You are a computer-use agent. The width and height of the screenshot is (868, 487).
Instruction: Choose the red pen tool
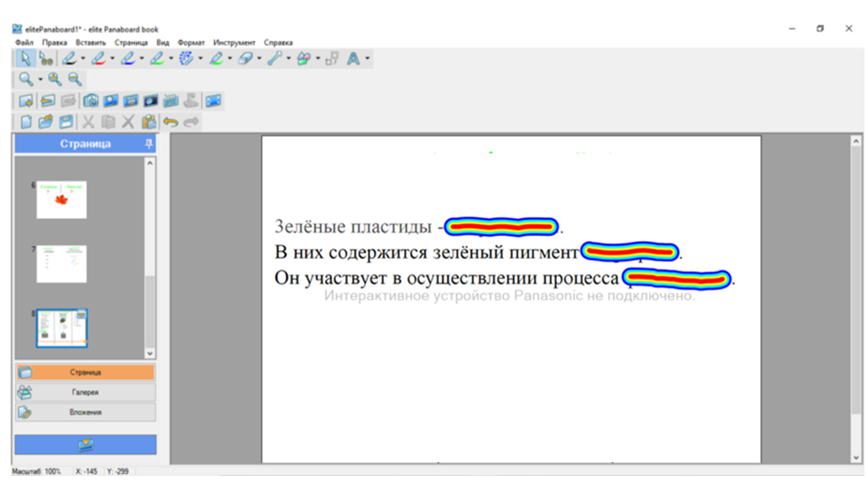98,59
